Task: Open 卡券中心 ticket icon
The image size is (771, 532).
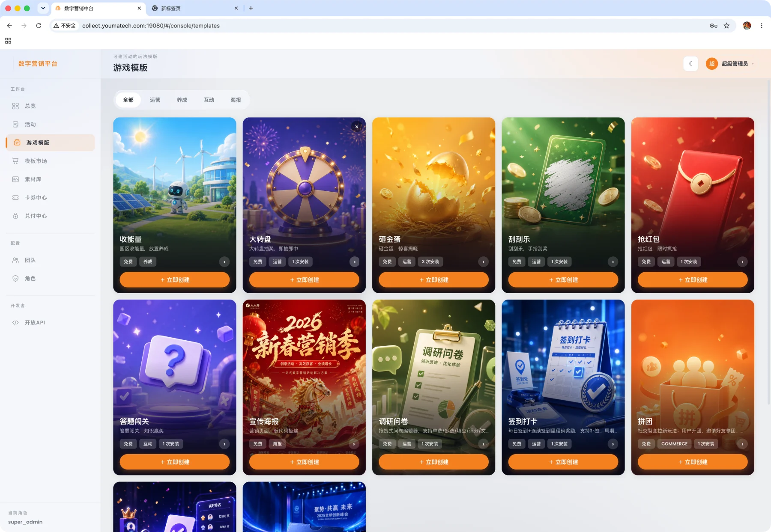Action: [x=15, y=198]
